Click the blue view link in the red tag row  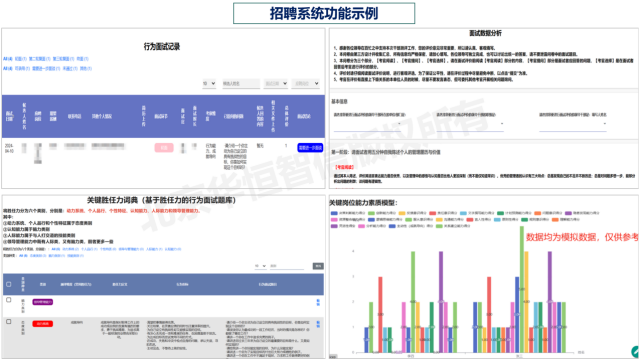(318, 324)
